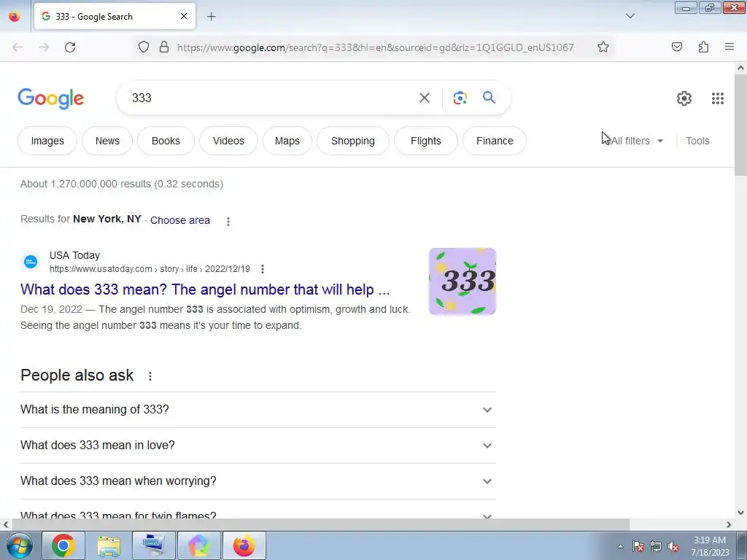This screenshot has width=747, height=560.
Task: Click Firefox view icon in tab bar
Action: coord(15,16)
